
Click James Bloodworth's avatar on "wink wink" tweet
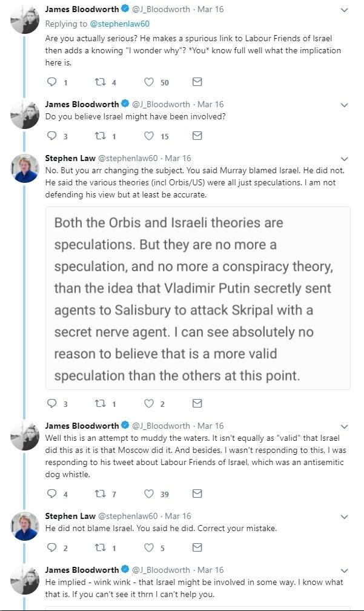pos(25,580)
